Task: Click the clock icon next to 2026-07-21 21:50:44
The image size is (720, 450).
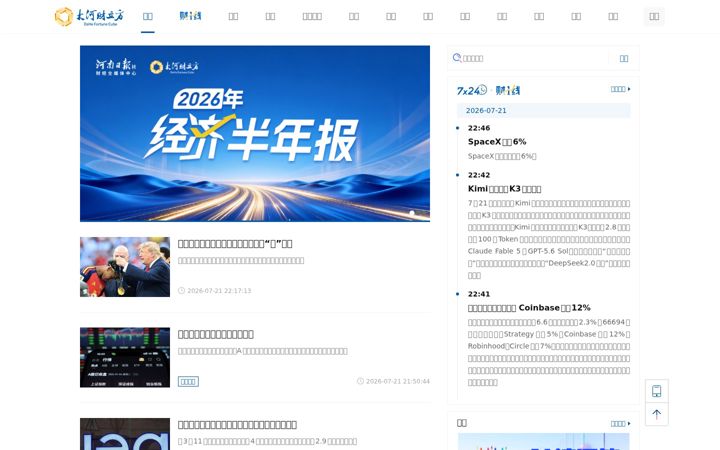Action: coord(360,381)
